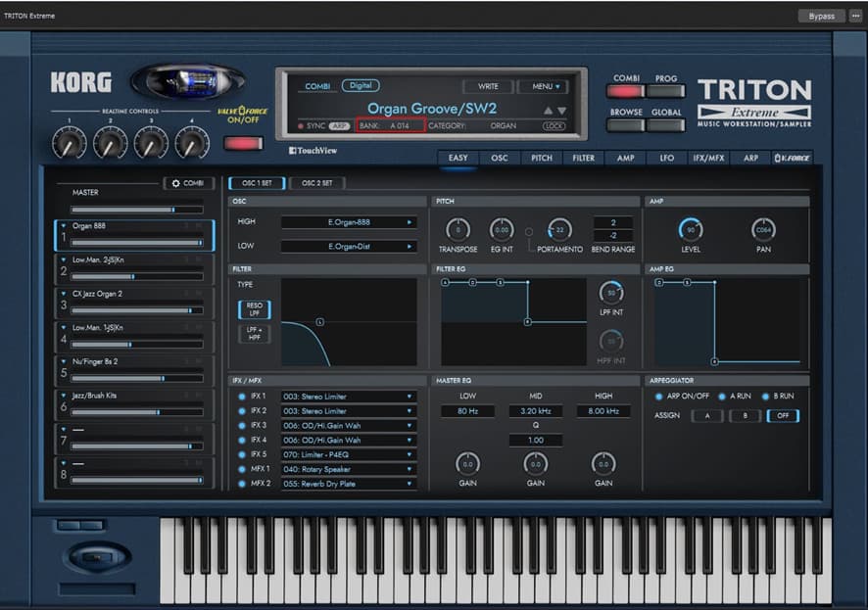The image size is (868, 610).
Task: Click the HPF INT knob
Action: coord(611,341)
